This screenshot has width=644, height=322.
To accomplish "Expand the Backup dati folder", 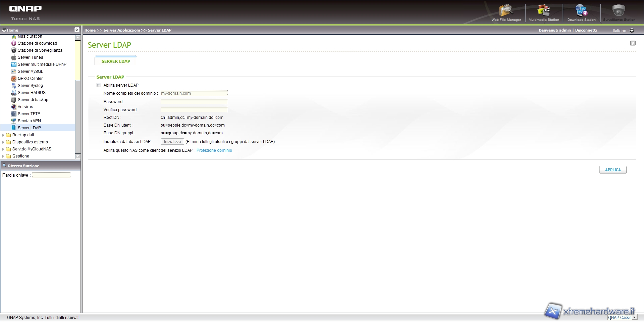I will pyautogui.click(x=3, y=135).
